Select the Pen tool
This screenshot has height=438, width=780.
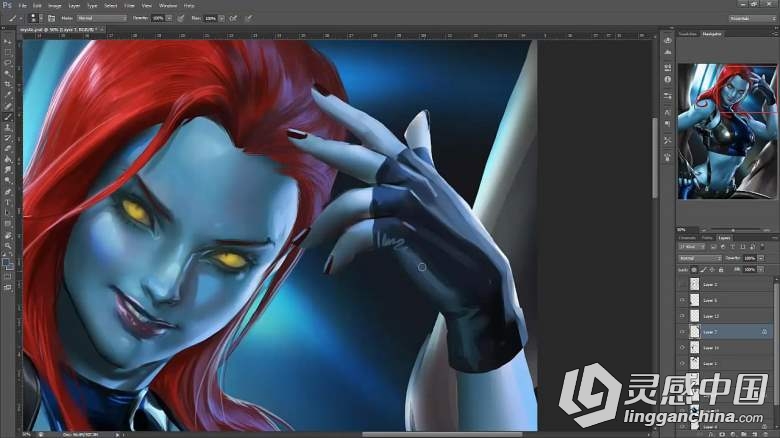[x=7, y=192]
